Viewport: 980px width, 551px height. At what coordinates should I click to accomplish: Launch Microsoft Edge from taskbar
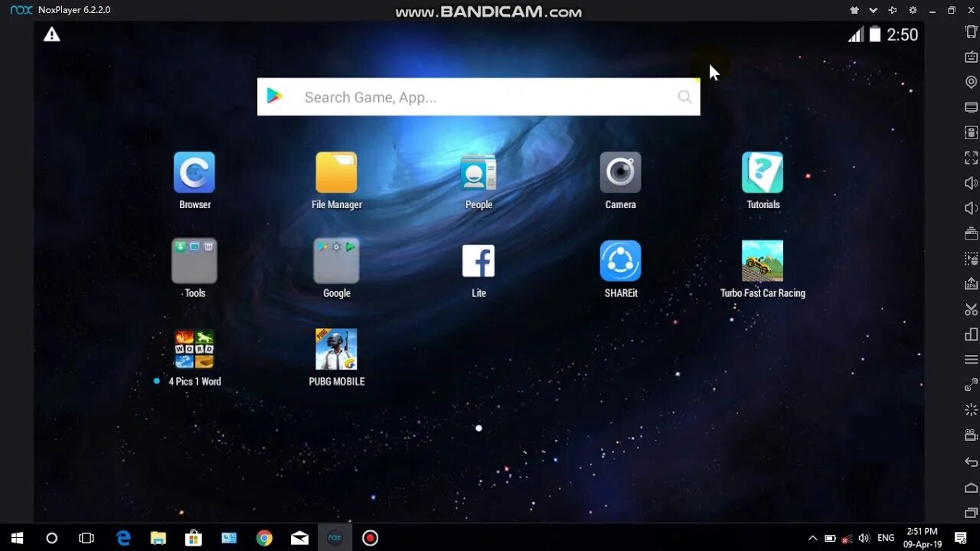pos(123,538)
